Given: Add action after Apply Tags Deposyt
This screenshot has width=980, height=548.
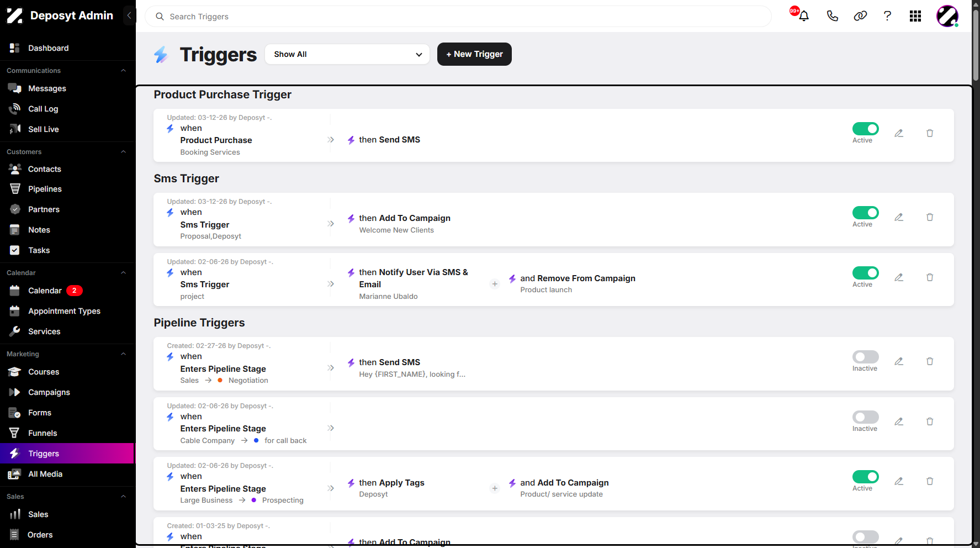Looking at the screenshot, I should (495, 488).
